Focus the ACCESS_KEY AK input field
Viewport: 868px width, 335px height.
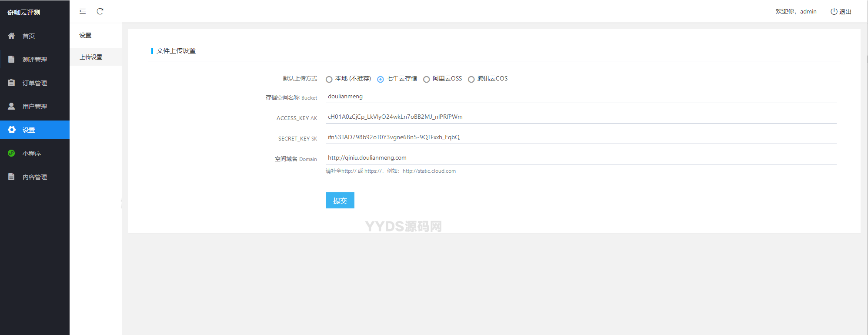click(x=581, y=117)
